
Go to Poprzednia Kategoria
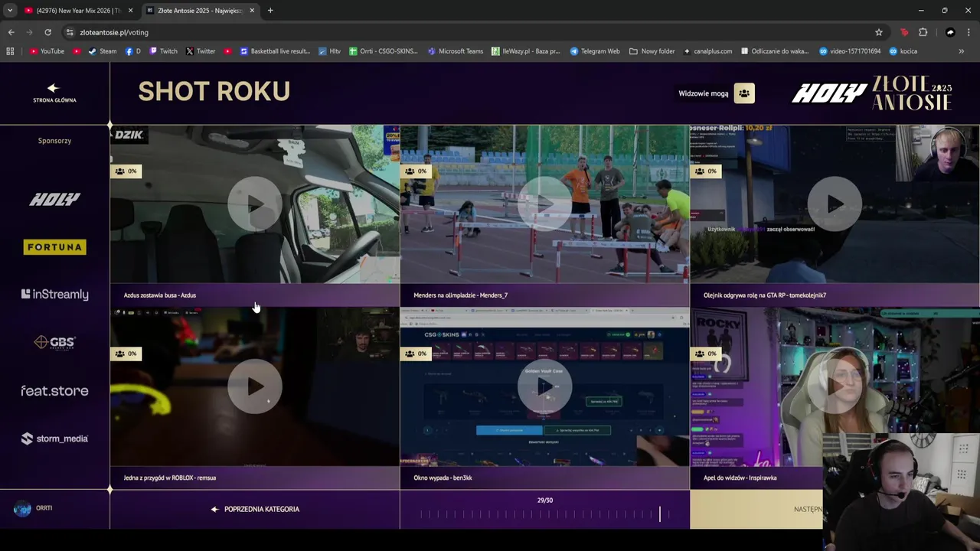[x=255, y=509]
